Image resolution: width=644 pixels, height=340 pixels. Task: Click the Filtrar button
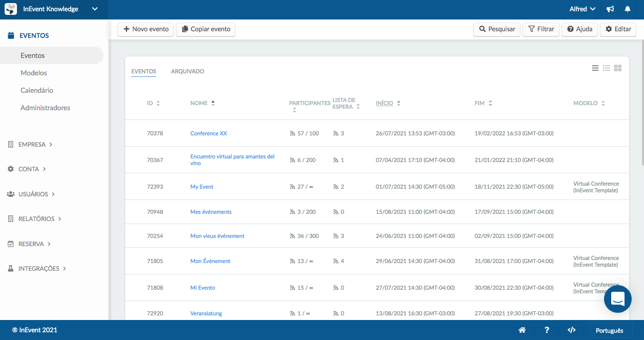(541, 29)
